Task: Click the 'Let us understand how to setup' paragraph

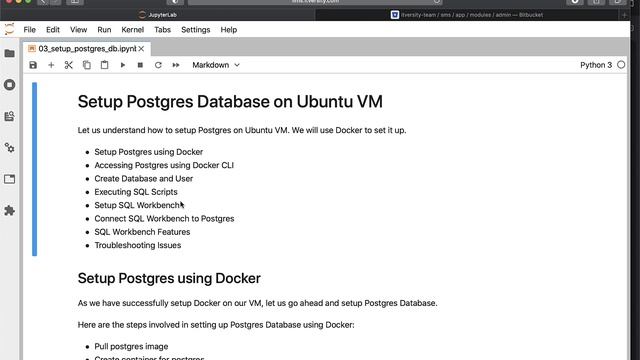Action: click(x=242, y=130)
